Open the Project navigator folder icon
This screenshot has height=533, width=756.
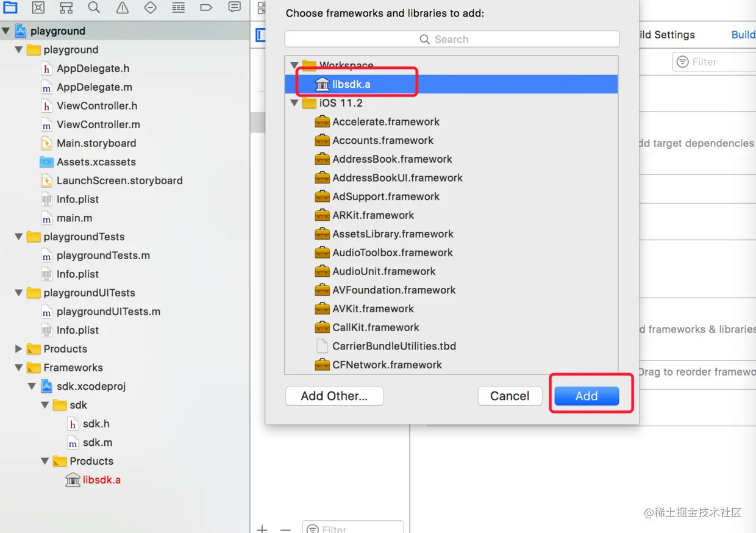tap(10, 7)
